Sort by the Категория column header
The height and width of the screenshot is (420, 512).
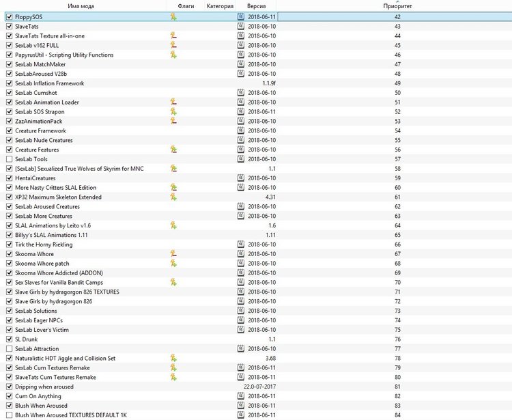pyautogui.click(x=220, y=6)
